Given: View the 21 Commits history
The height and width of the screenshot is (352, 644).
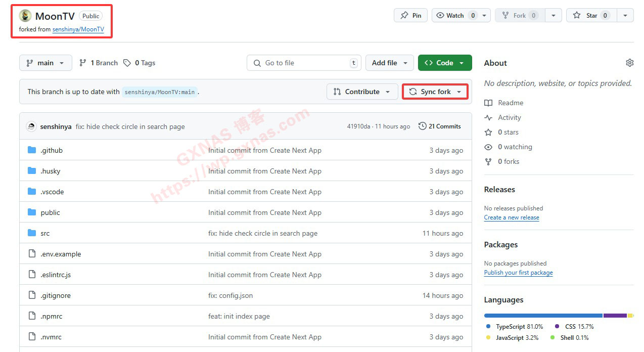Looking at the screenshot, I should 440,126.
